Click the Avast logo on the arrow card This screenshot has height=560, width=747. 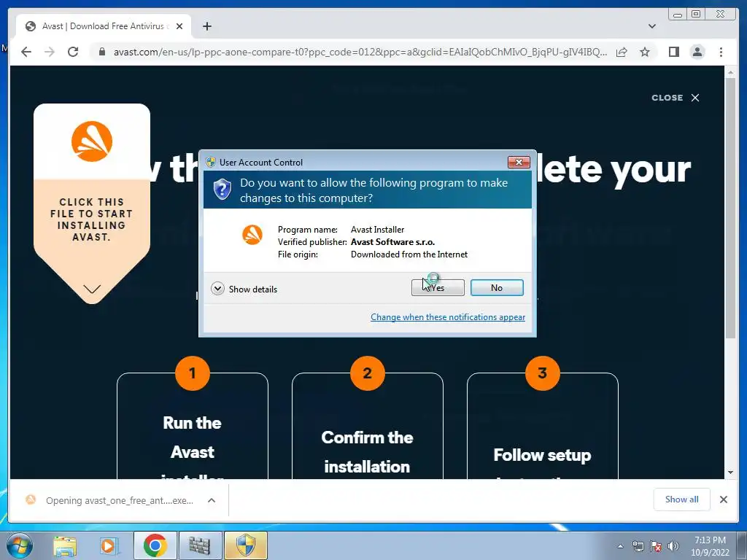(x=92, y=141)
